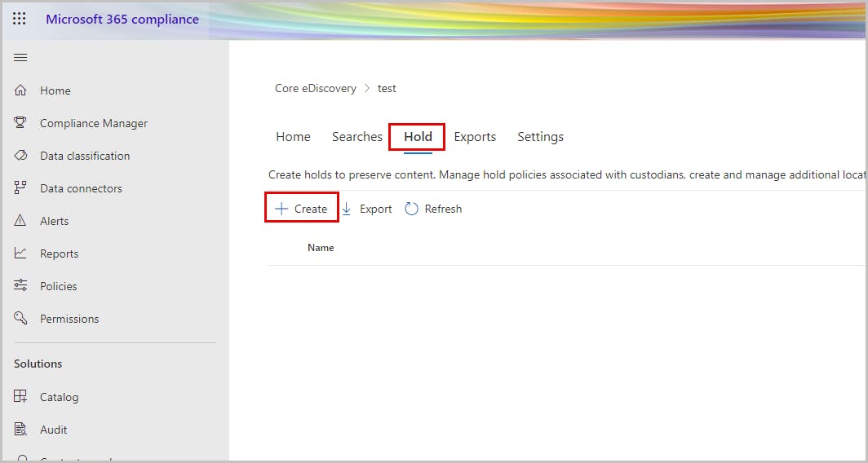Open Alerts in sidebar
Image resolution: width=868 pixels, height=463 pixels.
point(54,221)
